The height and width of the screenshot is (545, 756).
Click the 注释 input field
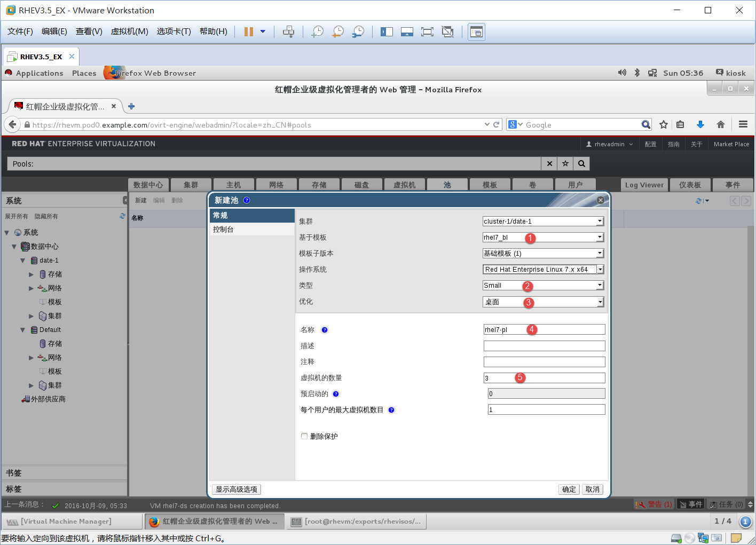click(544, 361)
